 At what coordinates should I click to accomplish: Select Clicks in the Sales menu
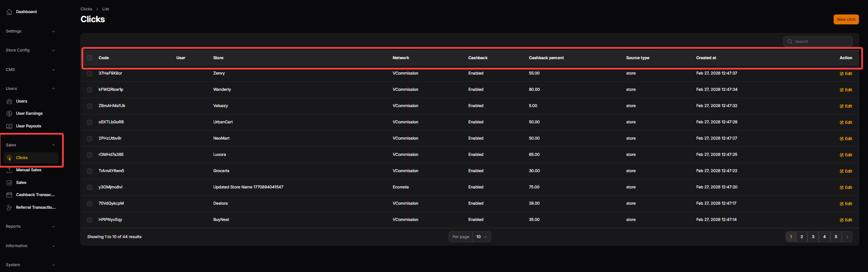pos(22,158)
